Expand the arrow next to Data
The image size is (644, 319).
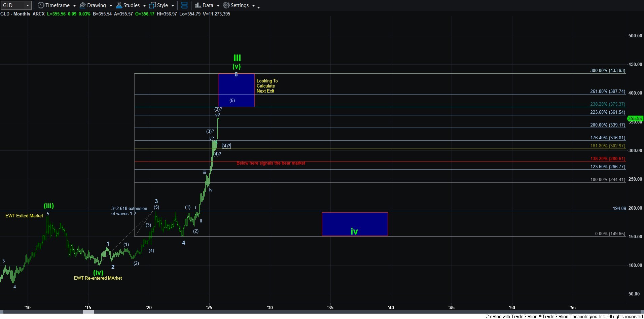click(218, 6)
